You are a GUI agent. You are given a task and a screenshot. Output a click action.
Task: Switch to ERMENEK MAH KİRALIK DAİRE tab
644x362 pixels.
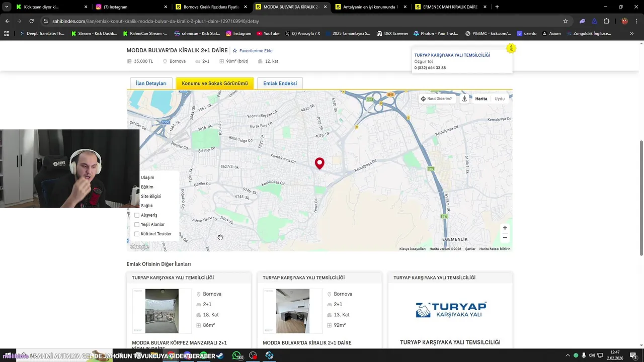450,7
